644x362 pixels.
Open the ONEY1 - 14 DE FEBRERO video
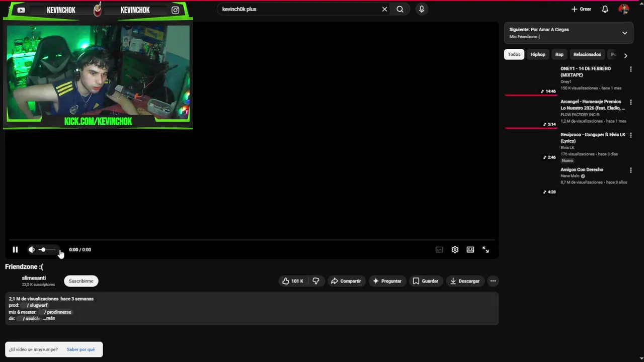(586, 71)
